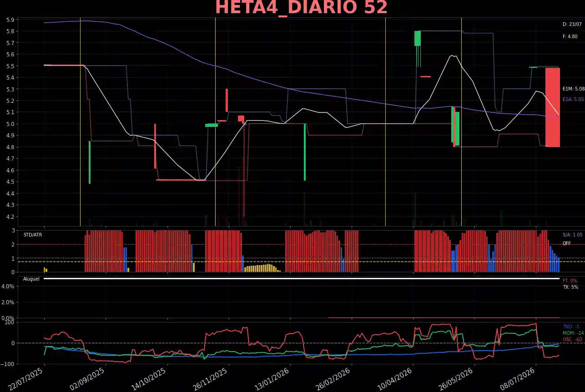This screenshot has width=585, height=392.
Task: Click the 4.2 price axis label
Action: [10, 216]
